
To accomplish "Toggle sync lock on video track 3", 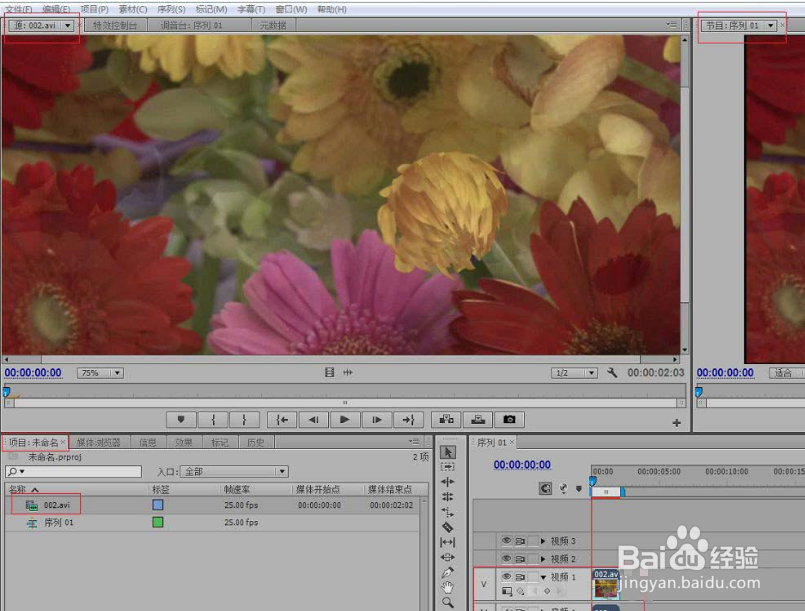I will (x=520, y=541).
